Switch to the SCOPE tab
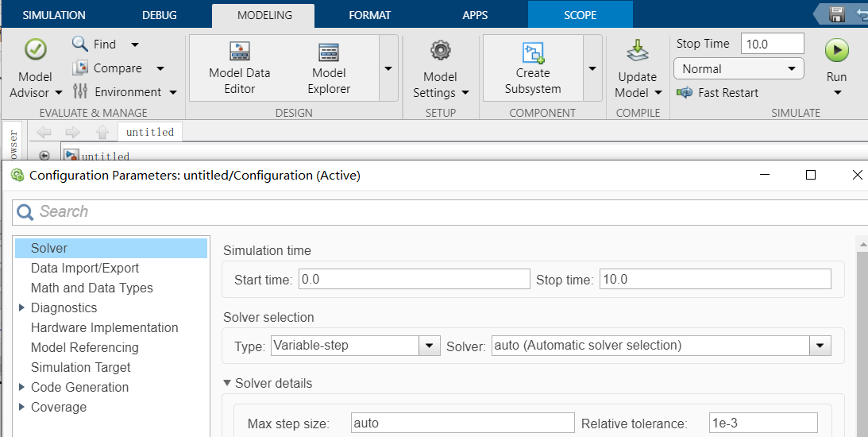Viewport: 868px width, 437px height. [581, 15]
